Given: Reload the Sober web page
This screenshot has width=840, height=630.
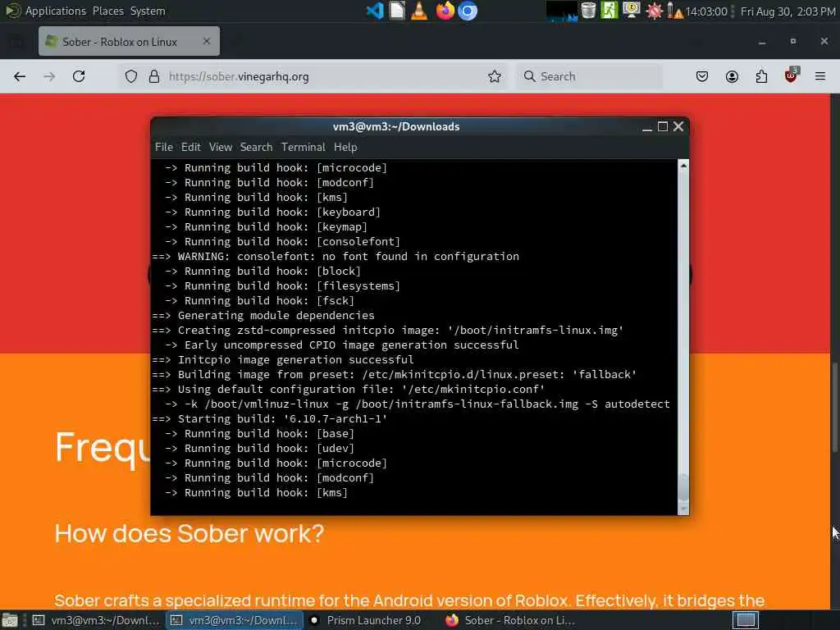Looking at the screenshot, I should 79,76.
